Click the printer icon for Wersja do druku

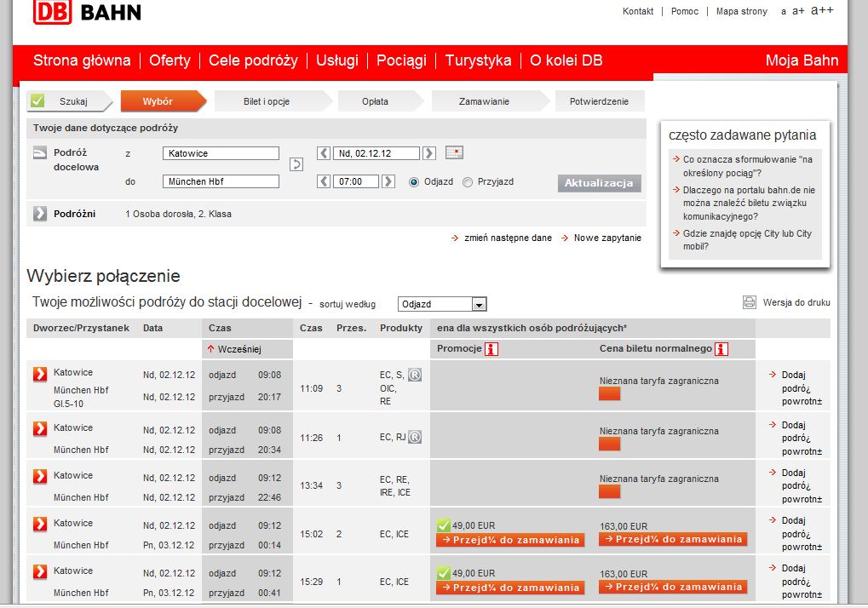[749, 302]
